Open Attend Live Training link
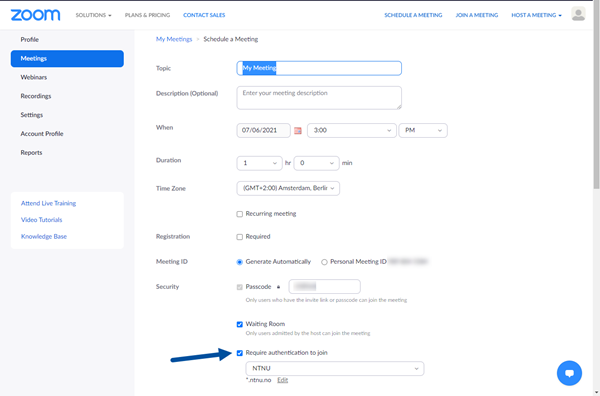 (49, 203)
